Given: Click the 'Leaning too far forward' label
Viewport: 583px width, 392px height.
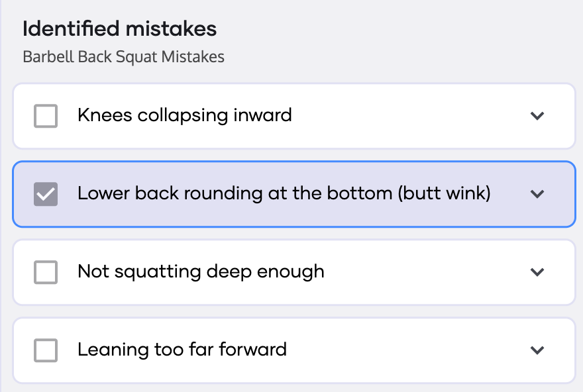Looking at the screenshot, I should click(x=182, y=350).
